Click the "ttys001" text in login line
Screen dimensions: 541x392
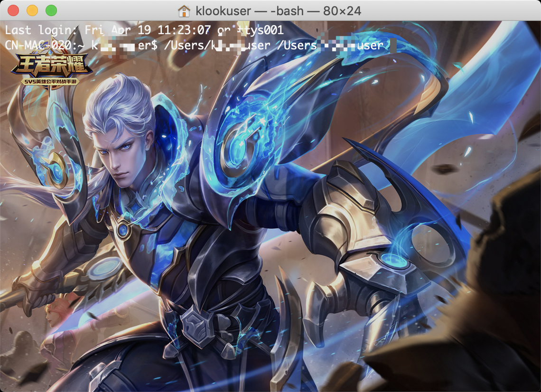pyautogui.click(x=261, y=30)
